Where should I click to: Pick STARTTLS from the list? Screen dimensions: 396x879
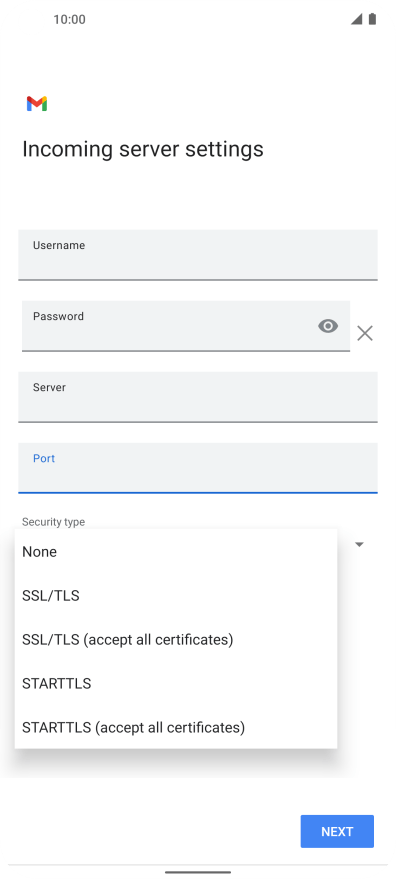[x=176, y=683]
